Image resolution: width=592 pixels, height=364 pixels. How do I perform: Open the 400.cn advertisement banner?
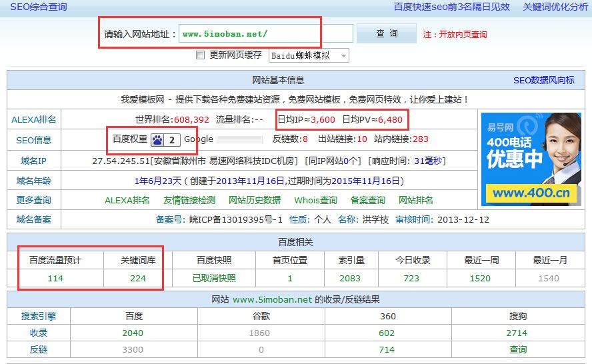coord(529,159)
